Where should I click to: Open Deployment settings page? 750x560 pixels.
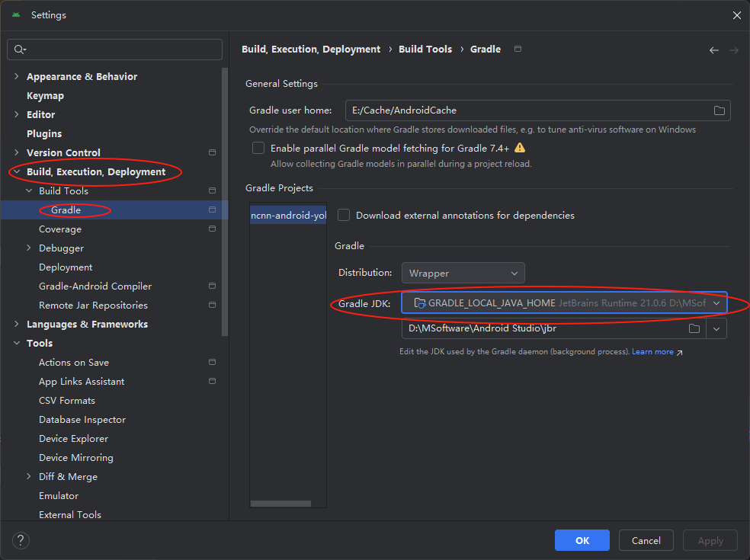coord(66,267)
